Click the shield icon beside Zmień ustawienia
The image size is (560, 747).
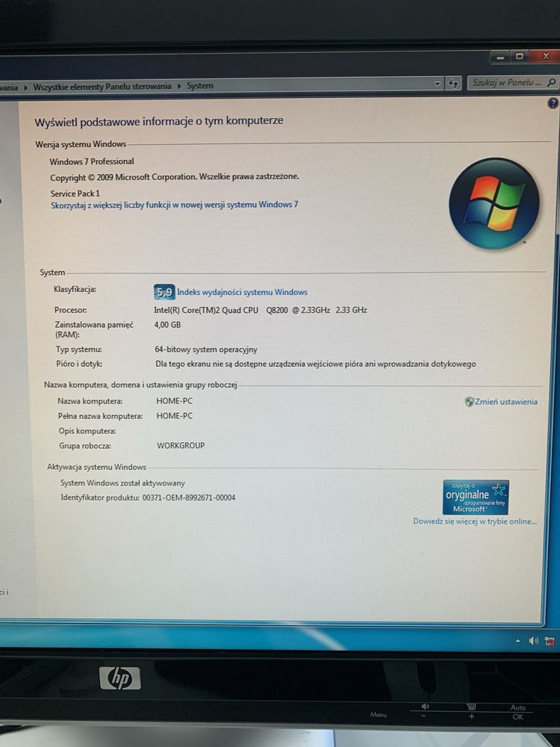click(x=469, y=402)
